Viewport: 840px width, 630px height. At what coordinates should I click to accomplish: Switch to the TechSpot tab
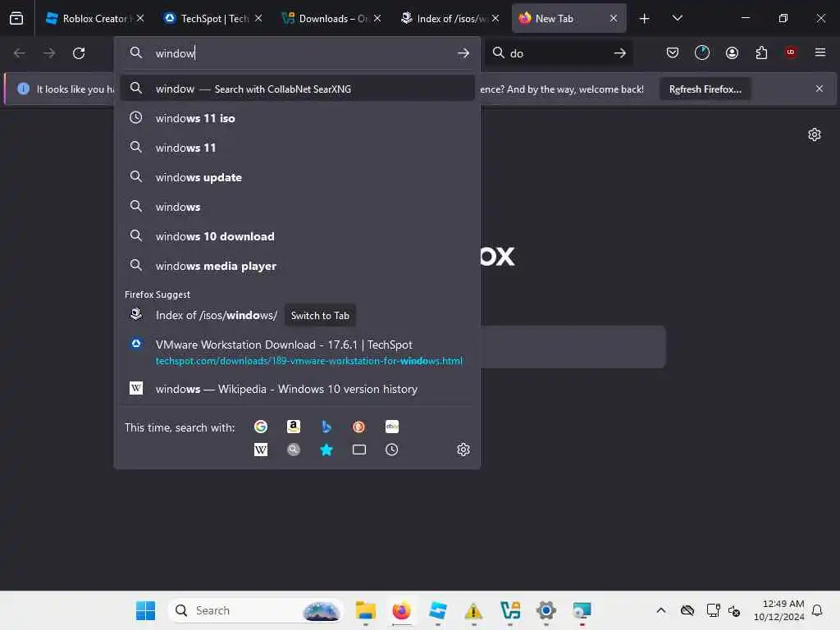click(x=213, y=18)
